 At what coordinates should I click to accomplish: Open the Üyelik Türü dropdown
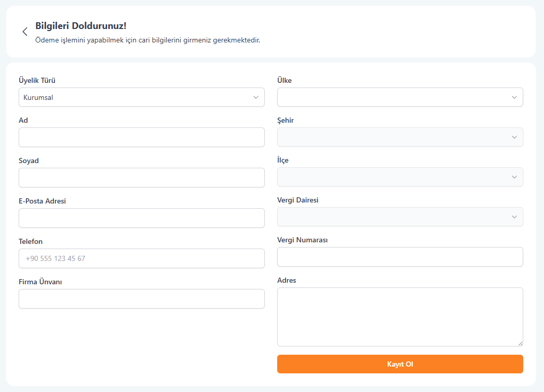point(135,97)
